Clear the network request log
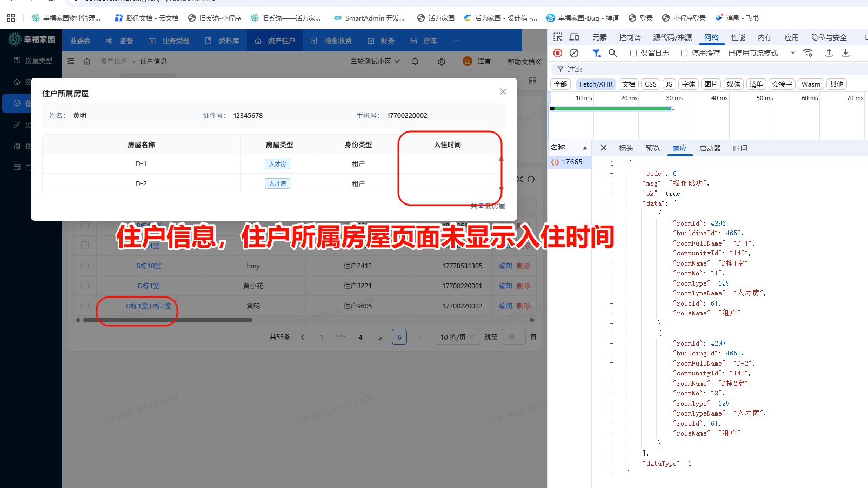 click(574, 52)
